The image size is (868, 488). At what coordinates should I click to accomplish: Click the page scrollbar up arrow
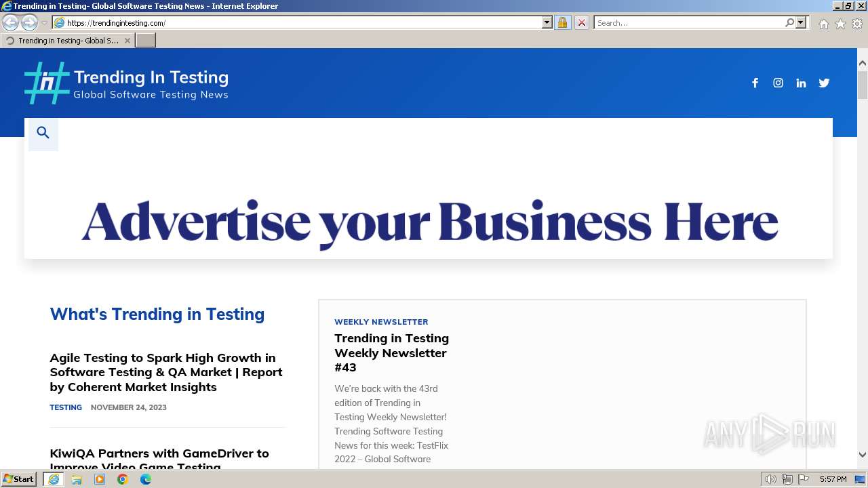[862, 63]
